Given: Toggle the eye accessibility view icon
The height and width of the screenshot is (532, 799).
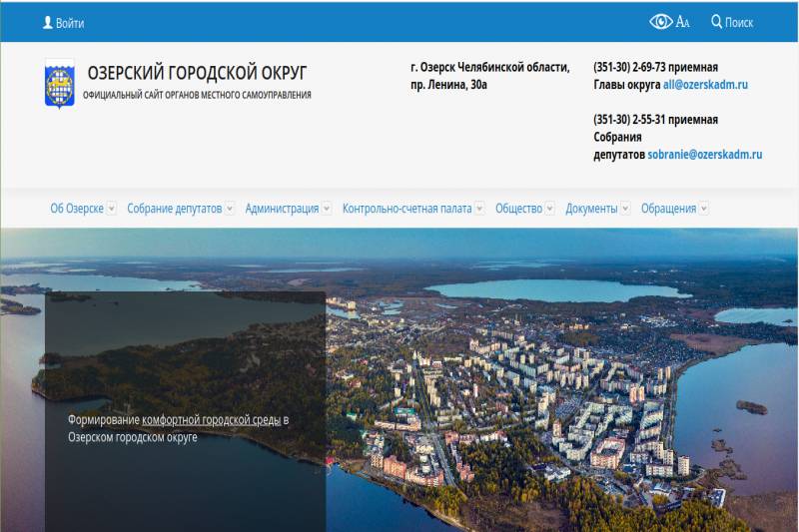Looking at the screenshot, I should pos(660,22).
